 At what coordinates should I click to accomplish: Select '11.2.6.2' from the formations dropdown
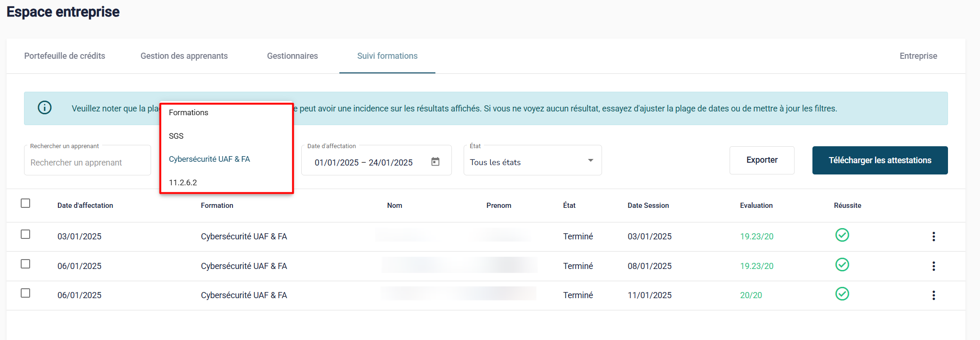(x=183, y=182)
